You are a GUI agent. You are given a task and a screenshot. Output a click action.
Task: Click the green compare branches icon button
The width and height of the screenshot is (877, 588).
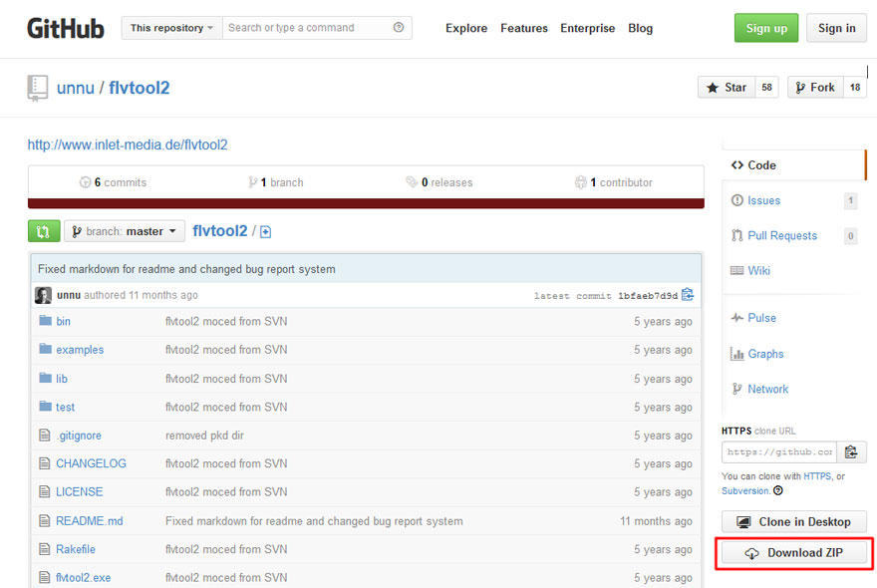point(44,231)
